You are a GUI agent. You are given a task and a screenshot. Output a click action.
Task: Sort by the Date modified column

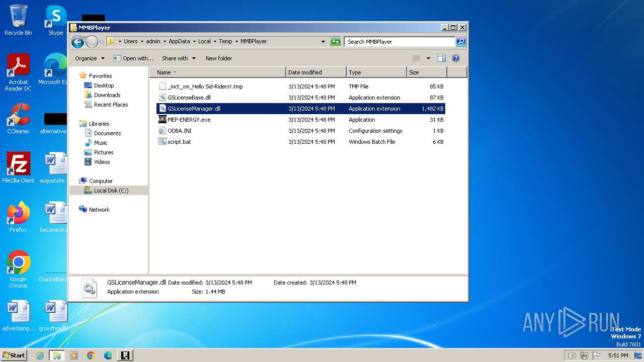click(316, 72)
